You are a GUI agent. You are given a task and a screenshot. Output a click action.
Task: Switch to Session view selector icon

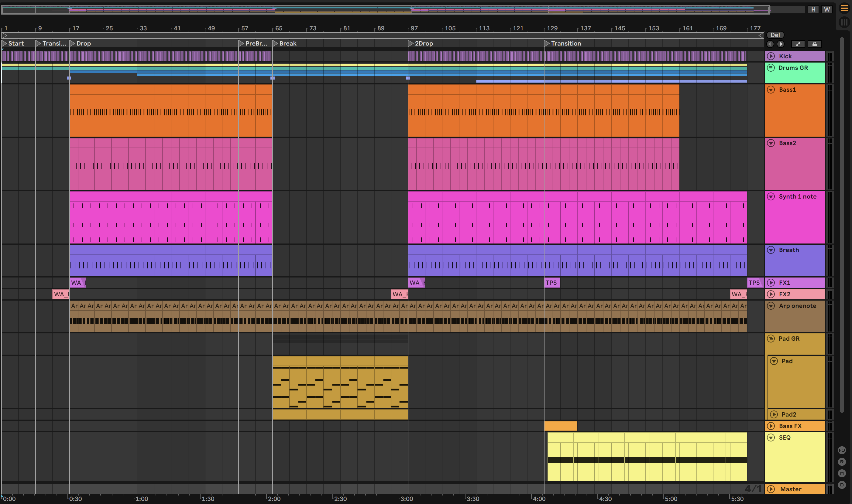pyautogui.click(x=844, y=22)
